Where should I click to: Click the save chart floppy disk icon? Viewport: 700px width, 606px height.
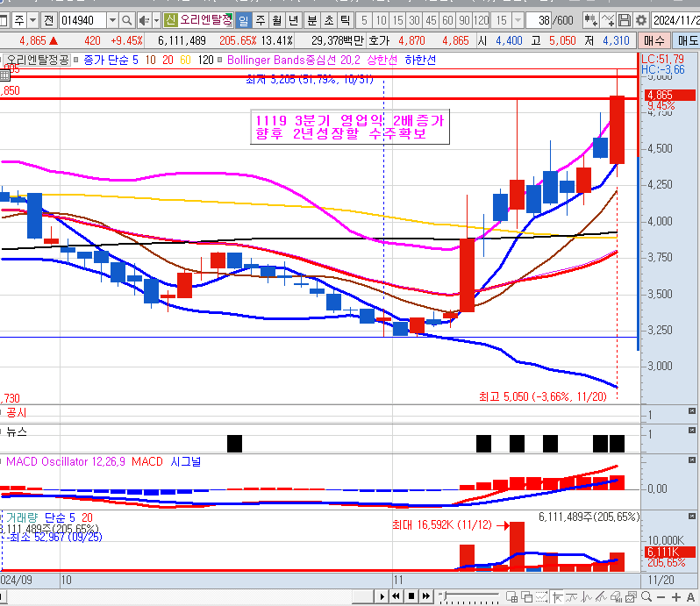point(624,20)
